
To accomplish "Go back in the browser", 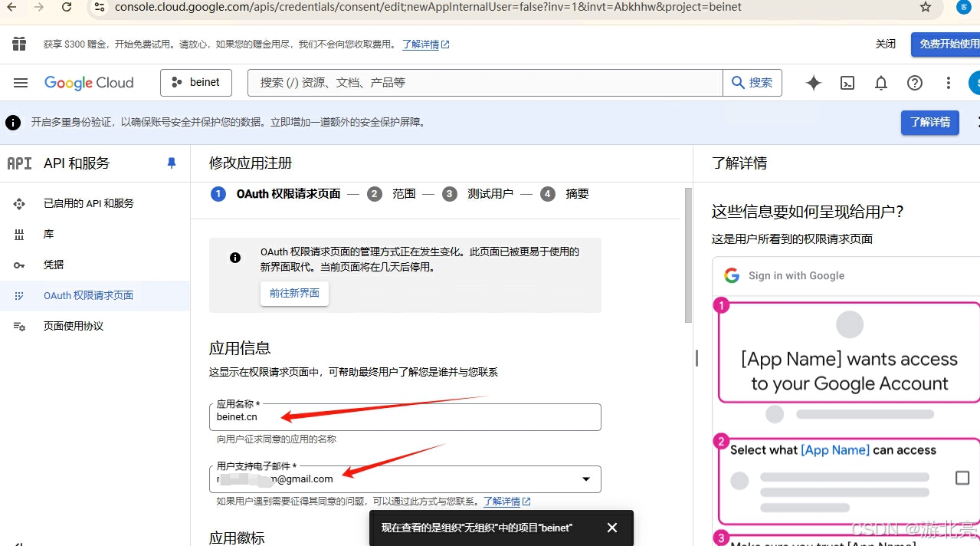I will click(x=12, y=7).
